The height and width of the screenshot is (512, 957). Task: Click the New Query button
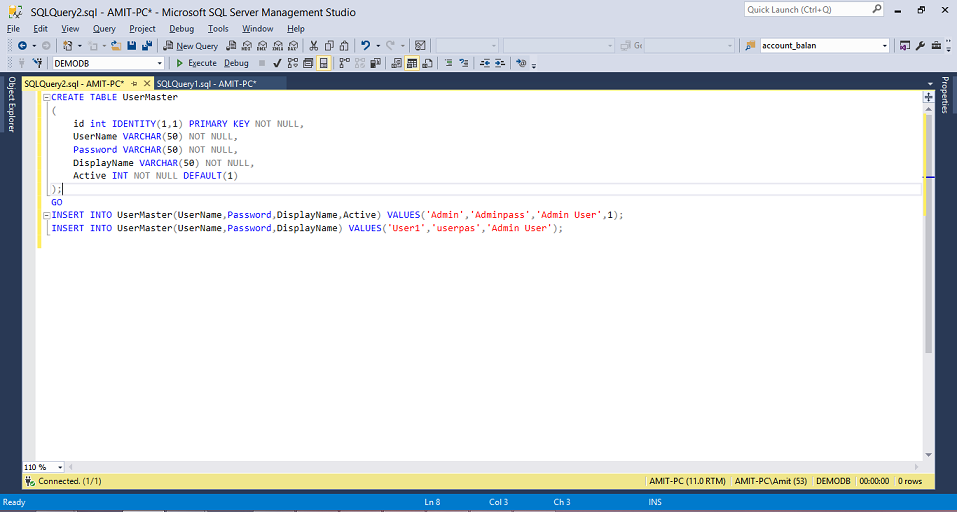tap(190, 46)
